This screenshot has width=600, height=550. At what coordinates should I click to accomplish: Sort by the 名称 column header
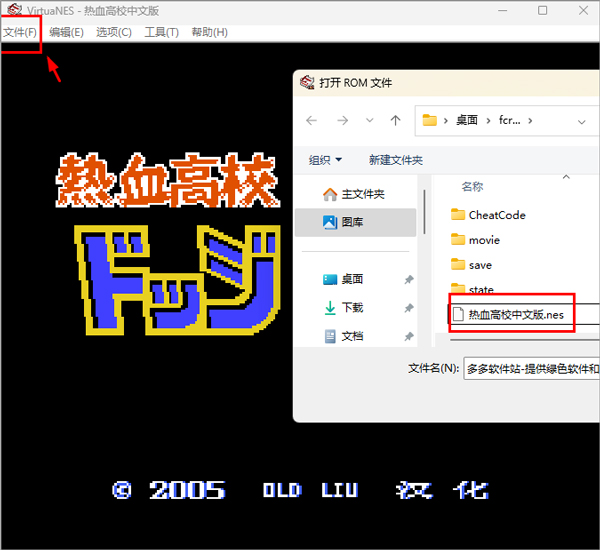point(472,187)
